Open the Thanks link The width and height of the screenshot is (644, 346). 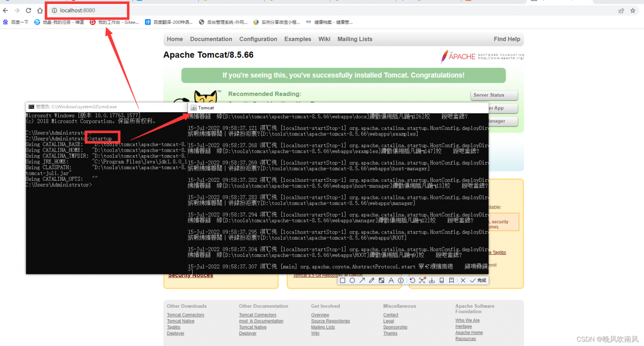[x=390, y=333]
